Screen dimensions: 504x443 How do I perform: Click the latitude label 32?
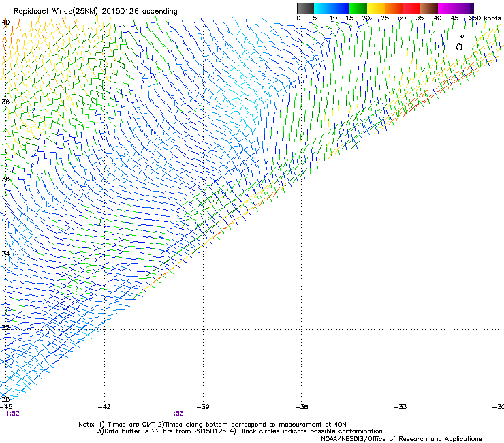(x=5, y=328)
